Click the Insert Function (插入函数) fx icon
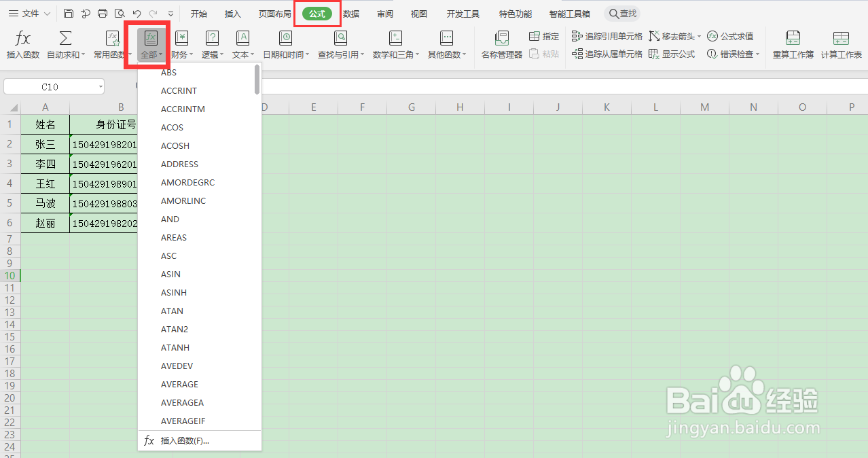This screenshot has height=458, width=868. pyautogui.click(x=23, y=39)
